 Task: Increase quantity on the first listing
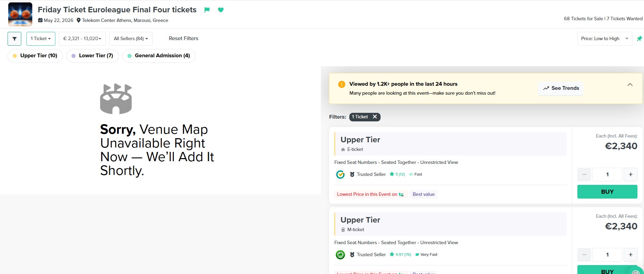(630, 175)
